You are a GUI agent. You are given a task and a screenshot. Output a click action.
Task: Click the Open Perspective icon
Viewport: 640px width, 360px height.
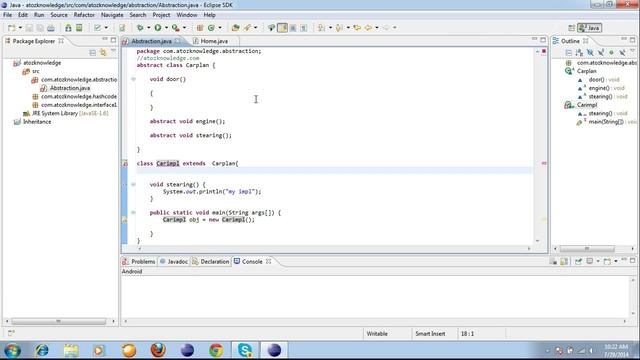point(571,28)
